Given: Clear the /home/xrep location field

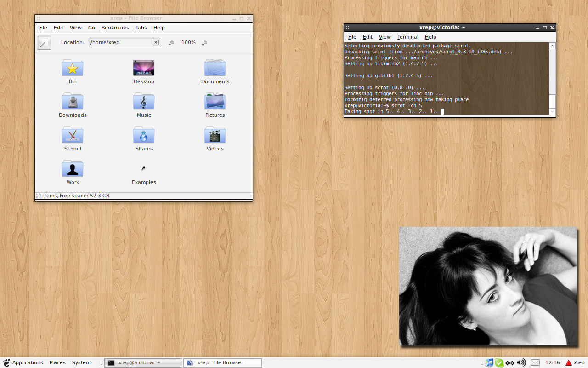Looking at the screenshot, I should 156,42.
